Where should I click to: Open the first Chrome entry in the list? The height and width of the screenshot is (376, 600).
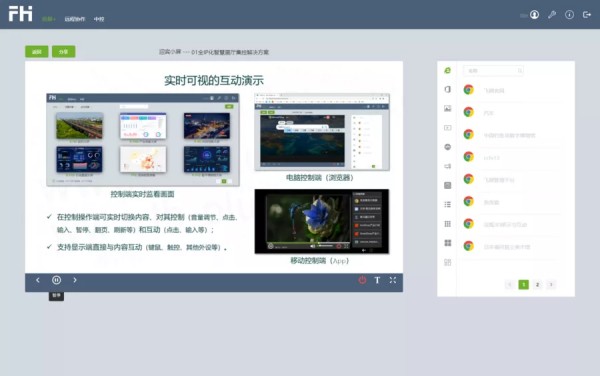click(x=512, y=90)
